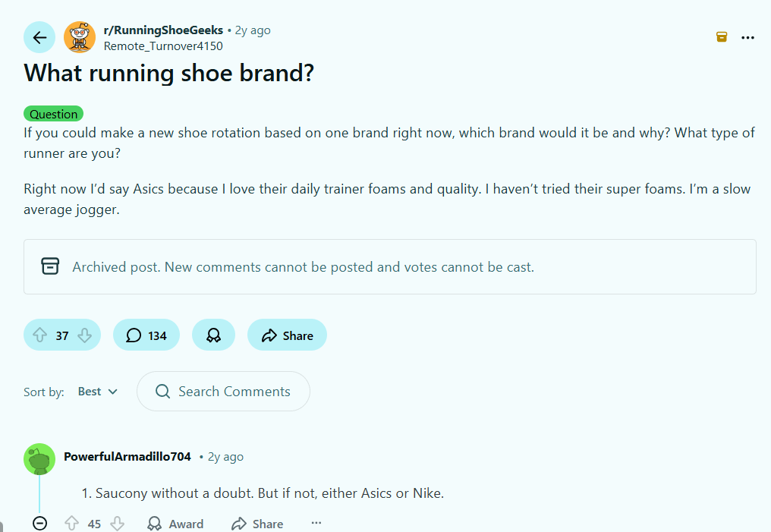
Task: Open the r/RunningShoeGeeks community link
Action: [x=164, y=30]
